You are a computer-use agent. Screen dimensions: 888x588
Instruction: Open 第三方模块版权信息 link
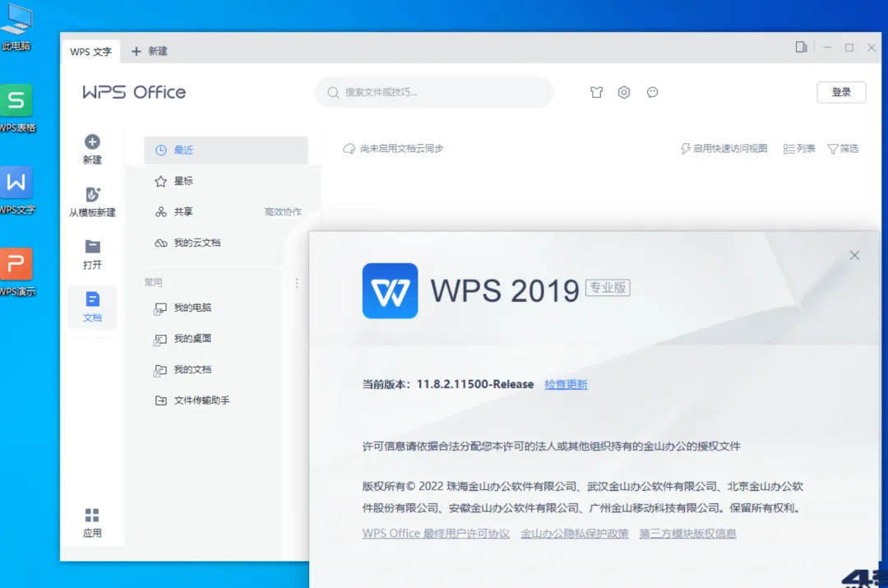[x=687, y=534]
